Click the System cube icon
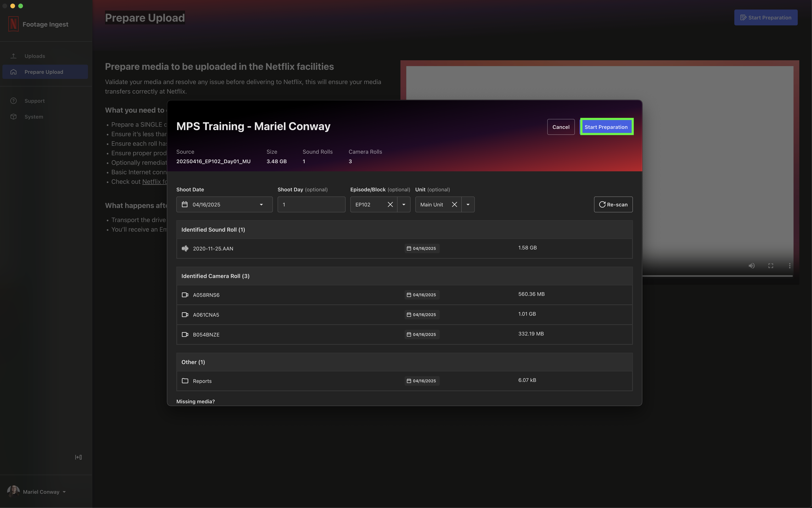 coord(13,117)
